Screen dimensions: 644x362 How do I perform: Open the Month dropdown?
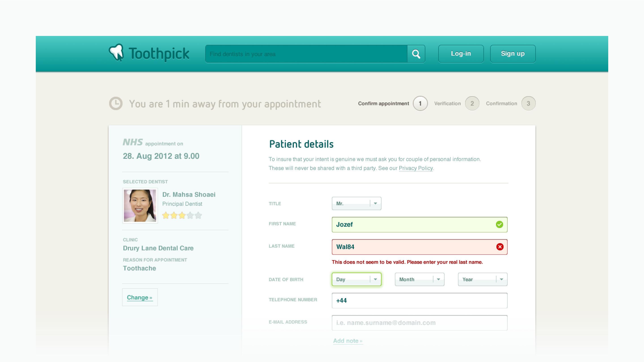point(419,279)
